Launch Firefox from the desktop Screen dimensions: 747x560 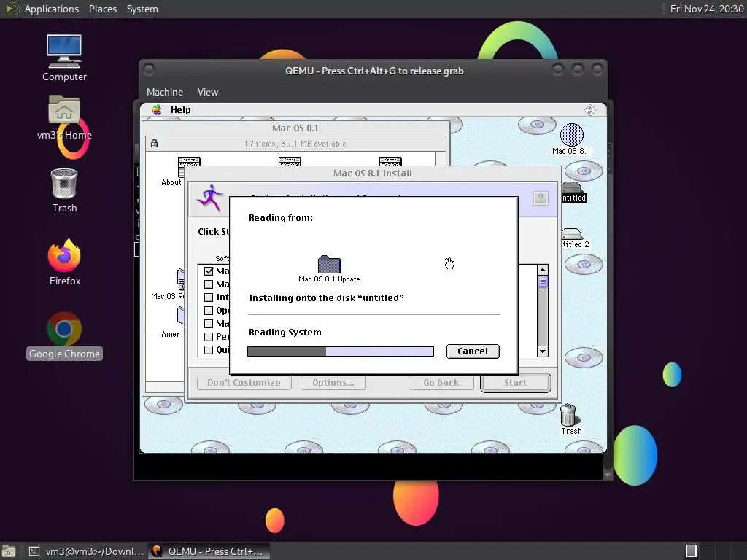pyautogui.click(x=64, y=262)
